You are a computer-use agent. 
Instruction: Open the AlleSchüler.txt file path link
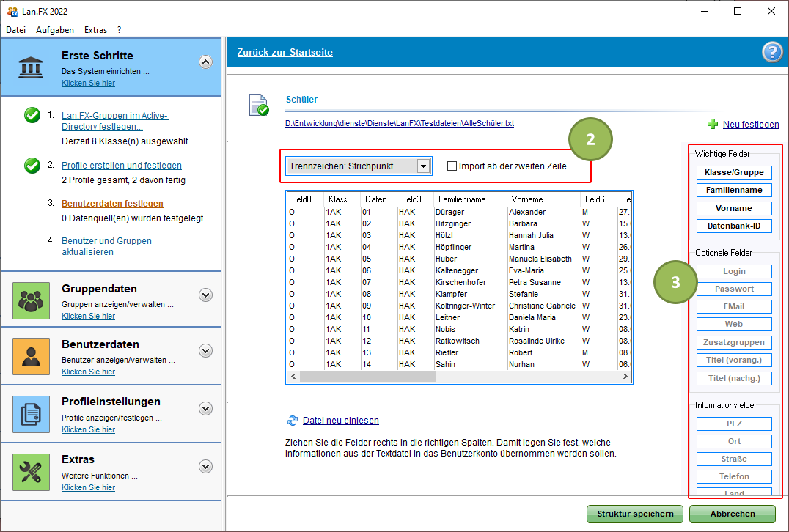pos(400,123)
